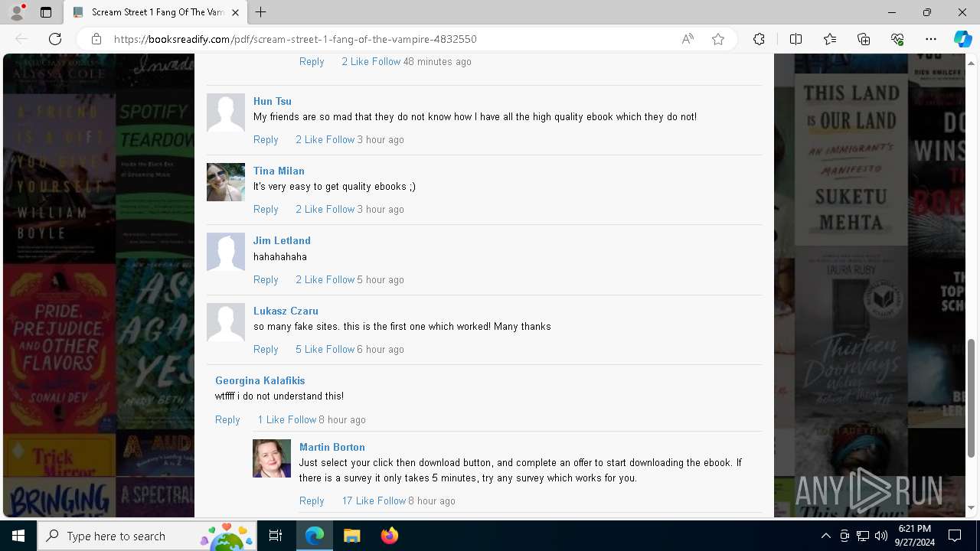Like Georgina Kalafikis's comment
This screenshot has width=980, height=551.
(270, 419)
